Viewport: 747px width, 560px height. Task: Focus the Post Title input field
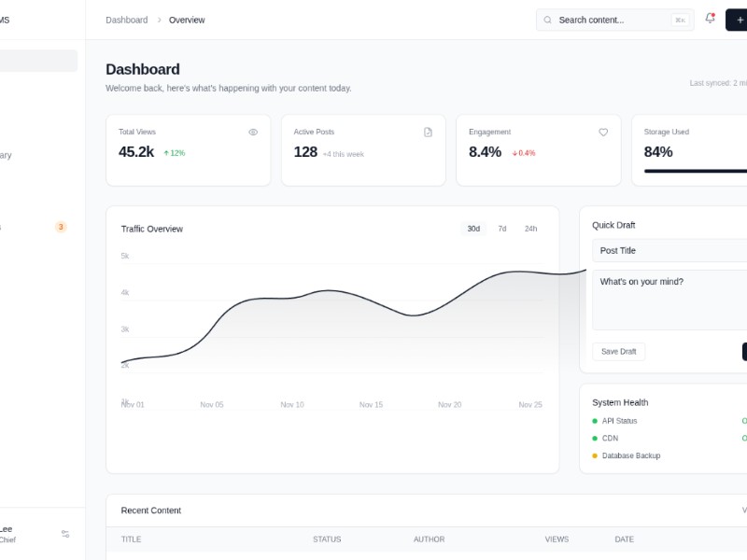669,250
